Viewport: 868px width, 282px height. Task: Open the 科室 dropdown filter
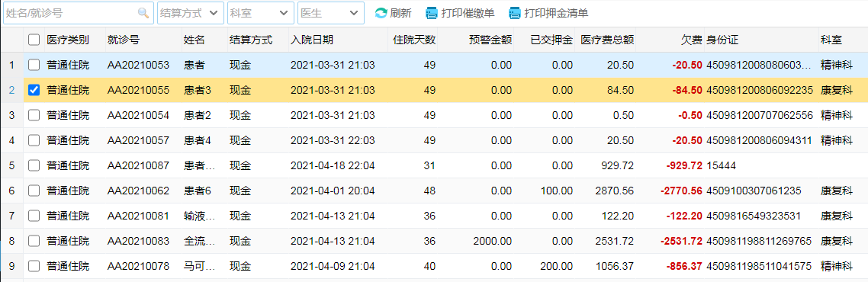pos(260,13)
